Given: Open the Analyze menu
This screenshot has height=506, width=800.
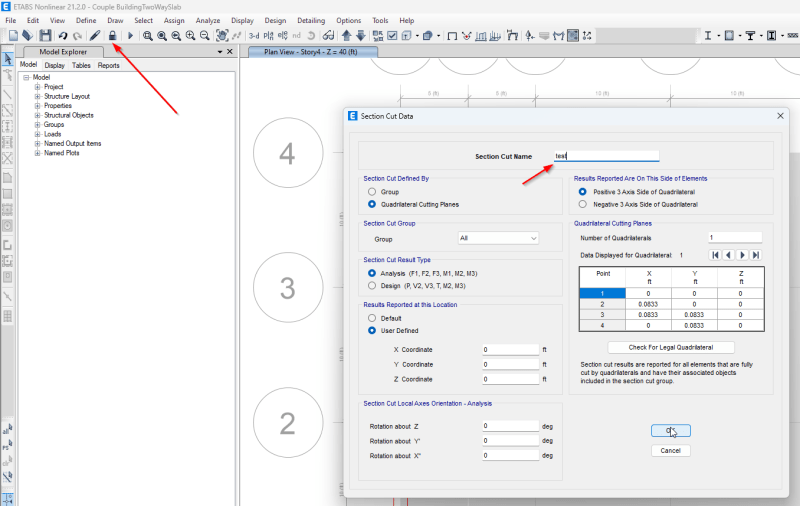Looking at the screenshot, I should point(208,20).
